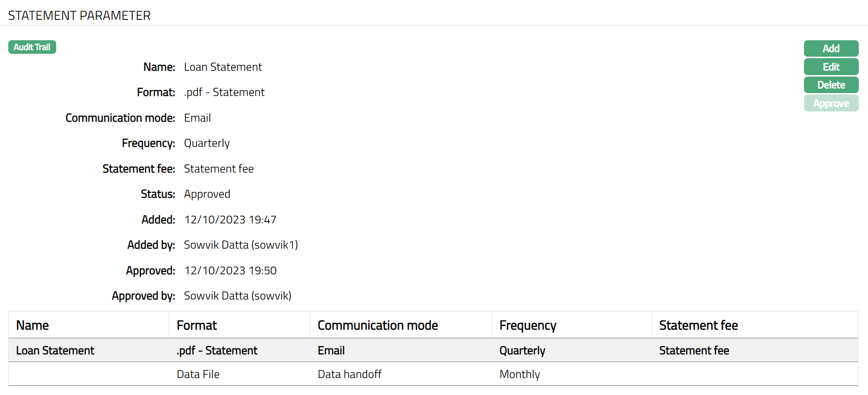868x395 pixels.
Task: Click the STATEMENT PARAMETER page heading
Action: click(79, 16)
